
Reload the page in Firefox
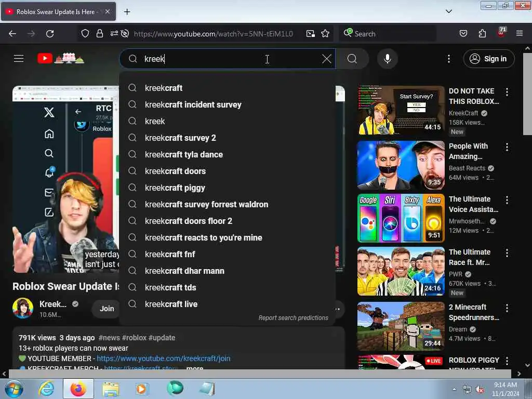click(50, 34)
